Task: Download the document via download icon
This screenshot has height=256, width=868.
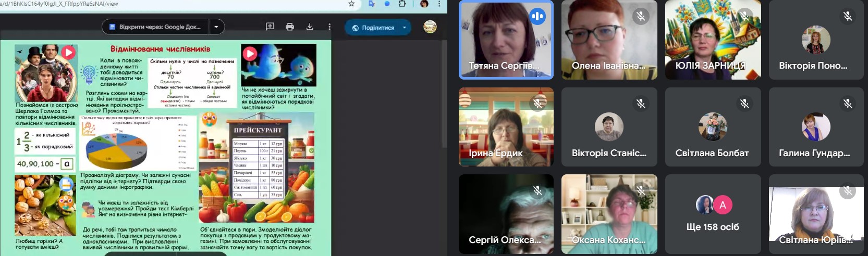Action: [310, 27]
